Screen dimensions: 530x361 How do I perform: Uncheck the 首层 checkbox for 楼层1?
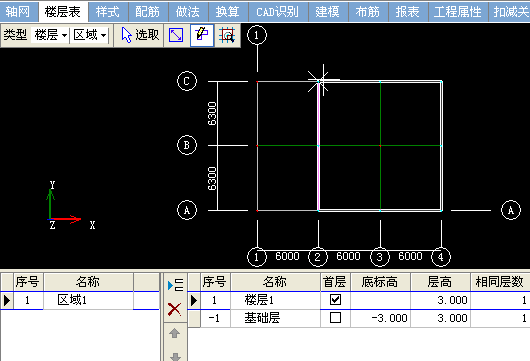pyautogui.click(x=335, y=300)
